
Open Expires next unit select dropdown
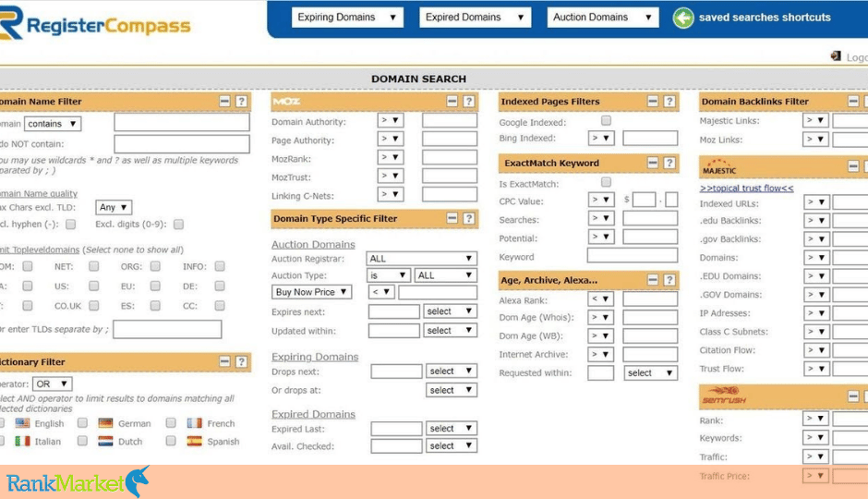[x=450, y=311]
